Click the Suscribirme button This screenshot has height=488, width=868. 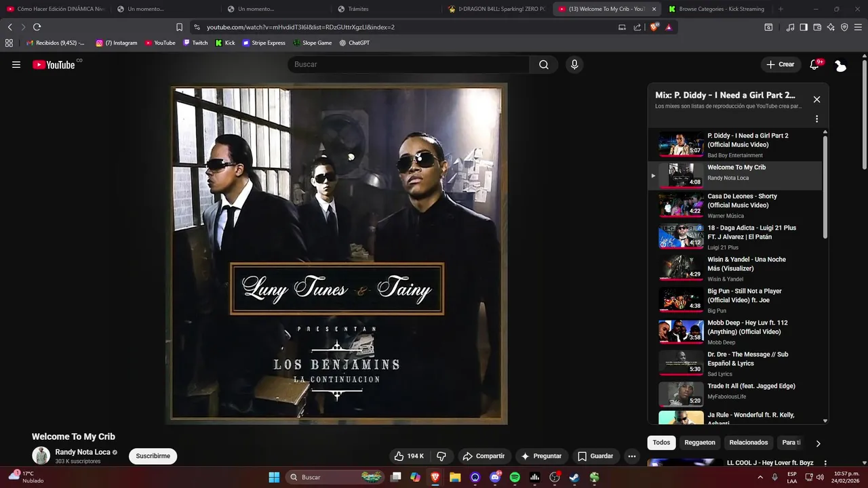[x=153, y=456]
